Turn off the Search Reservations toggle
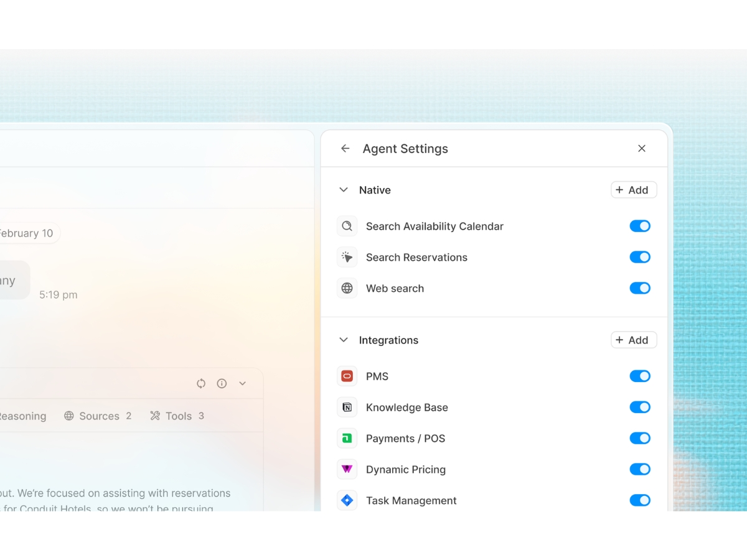This screenshot has height=560, width=747. tap(640, 257)
